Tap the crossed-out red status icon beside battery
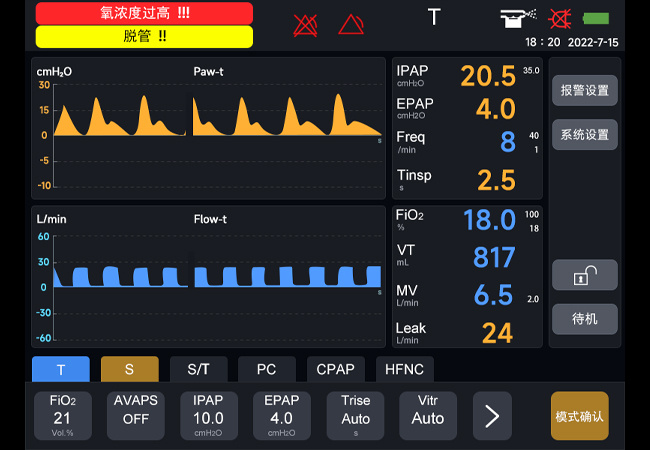The image size is (650, 450). [x=562, y=19]
